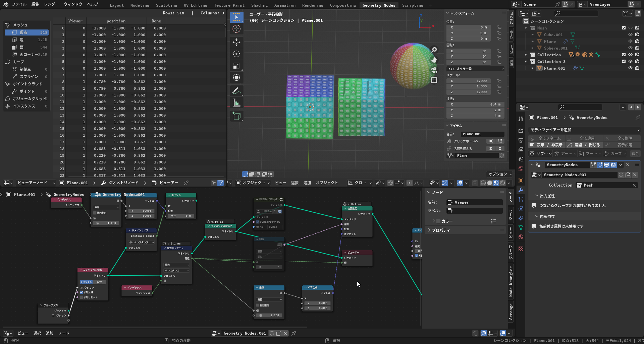The height and width of the screenshot is (344, 644).
Task: Toggle GeometryNodes modifier edit mode display
Action: pyautogui.click(x=600, y=165)
